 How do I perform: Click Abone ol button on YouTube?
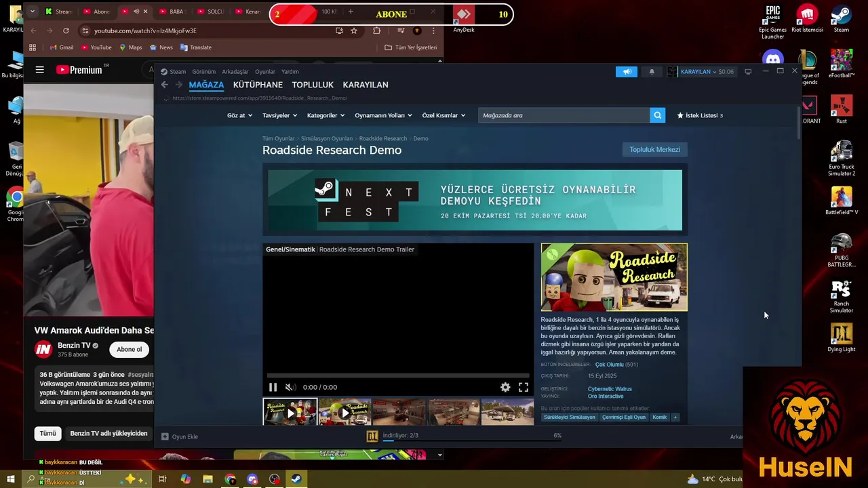click(129, 350)
